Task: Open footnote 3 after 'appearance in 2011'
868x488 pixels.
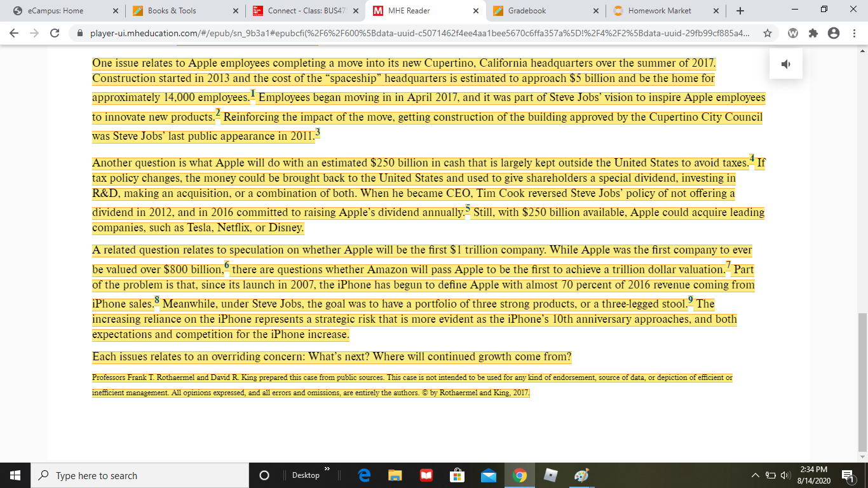Action: 318,132
